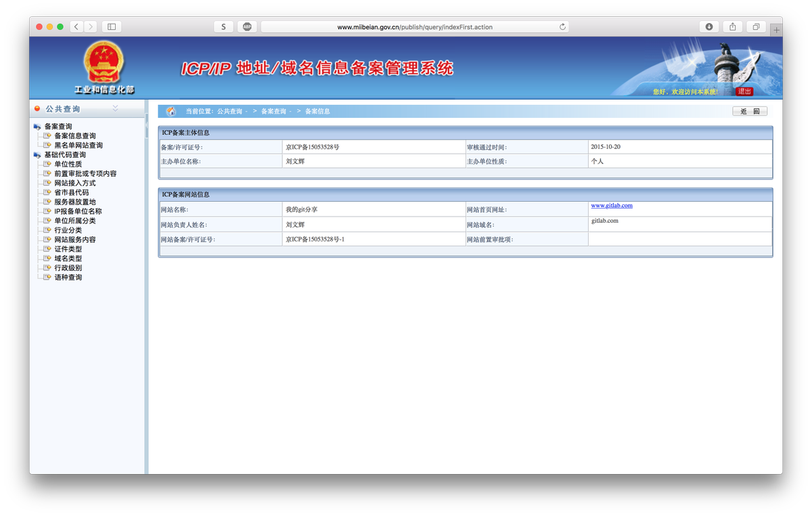
Task: Click the icon beside 证件类型
Action: click(47, 249)
